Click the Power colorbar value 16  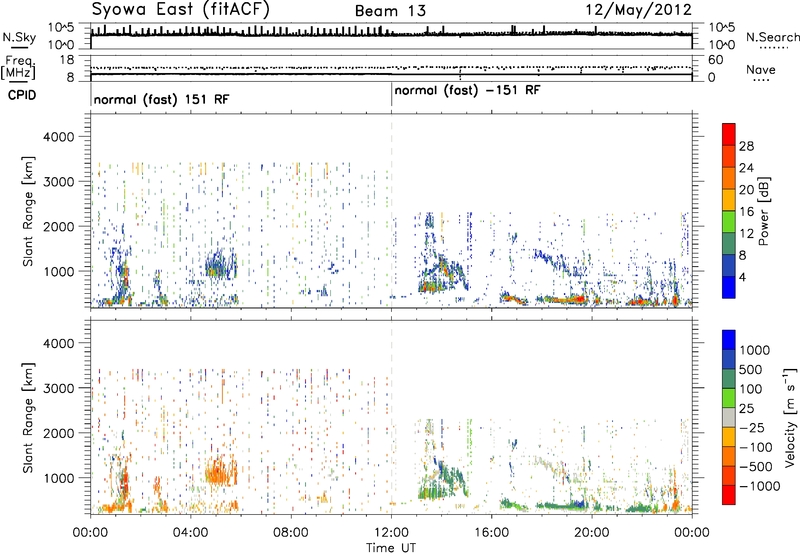coord(746,211)
